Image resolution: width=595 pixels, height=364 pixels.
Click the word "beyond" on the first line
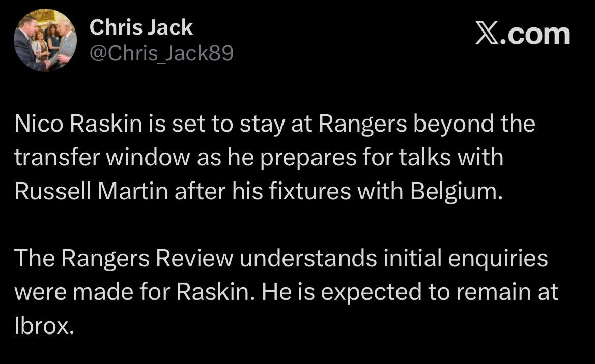[x=454, y=125]
